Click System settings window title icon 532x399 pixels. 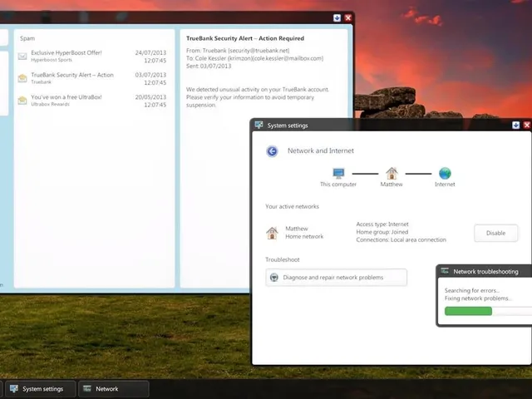pos(259,125)
